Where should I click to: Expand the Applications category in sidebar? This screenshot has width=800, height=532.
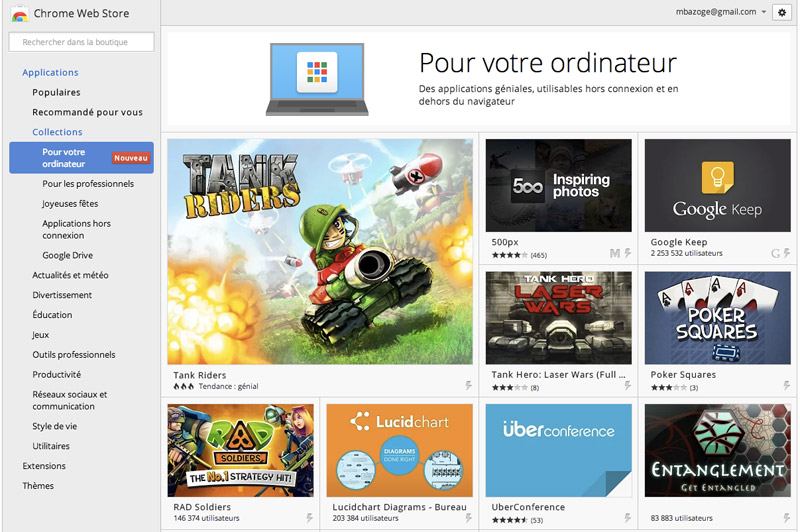click(50, 72)
